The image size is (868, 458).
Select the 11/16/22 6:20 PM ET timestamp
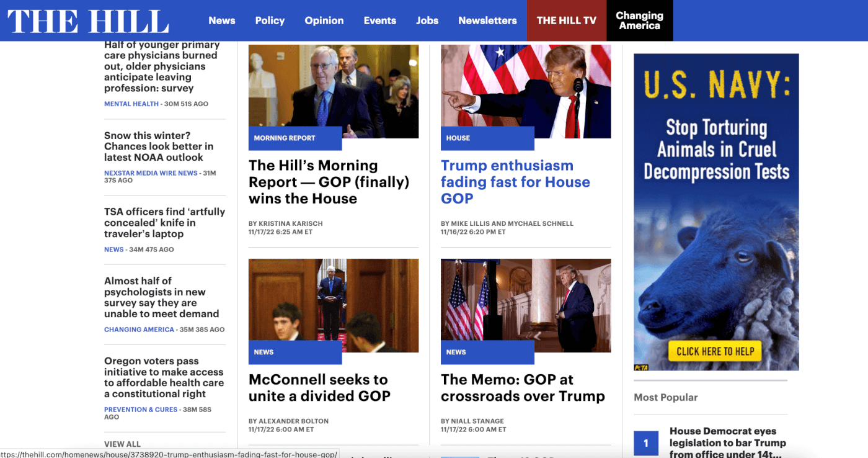click(x=473, y=231)
